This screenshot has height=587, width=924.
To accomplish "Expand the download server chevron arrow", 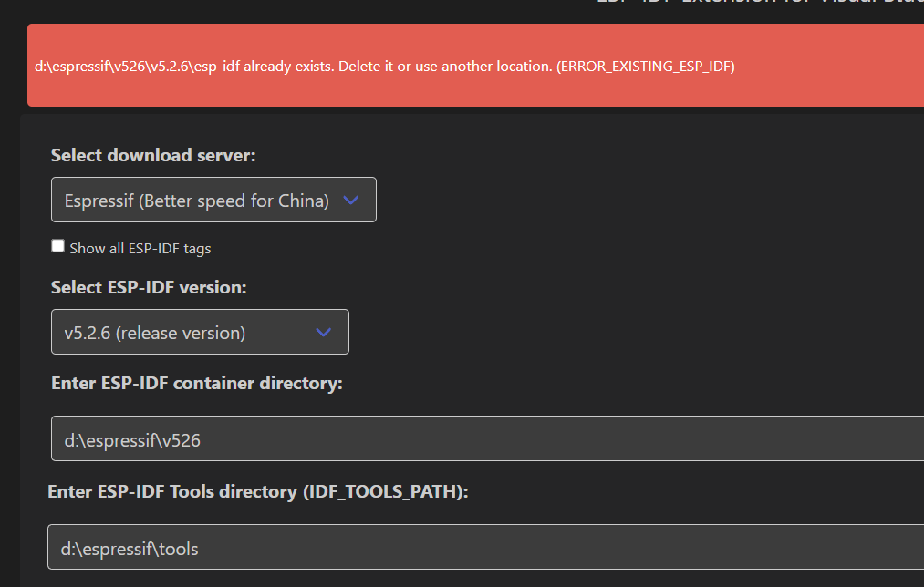I will 351,201.
